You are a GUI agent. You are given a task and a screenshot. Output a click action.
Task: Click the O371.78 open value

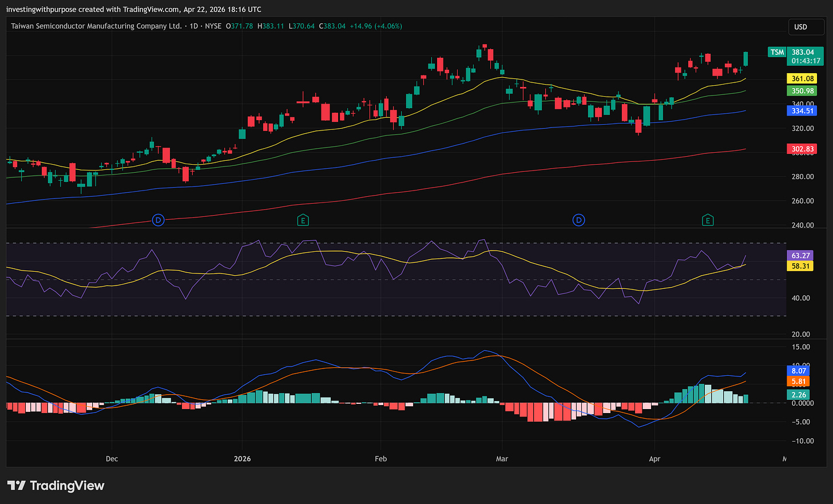(x=240, y=26)
